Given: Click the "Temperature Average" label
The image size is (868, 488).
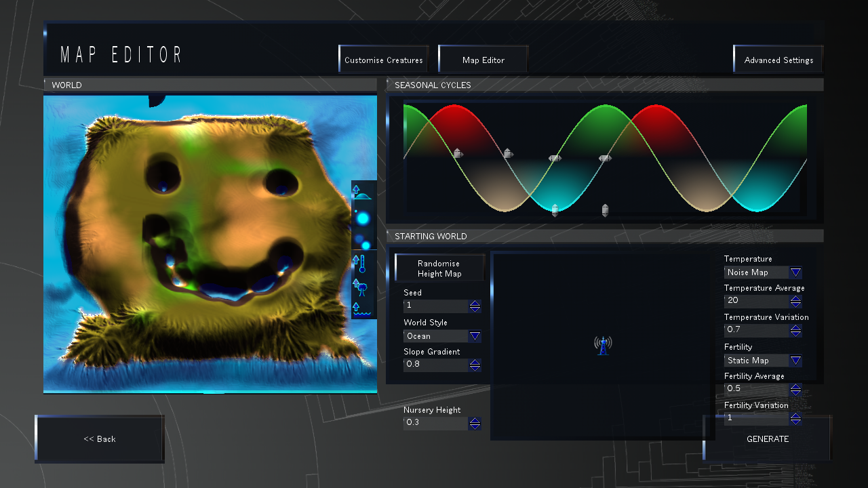Looking at the screenshot, I should point(764,288).
